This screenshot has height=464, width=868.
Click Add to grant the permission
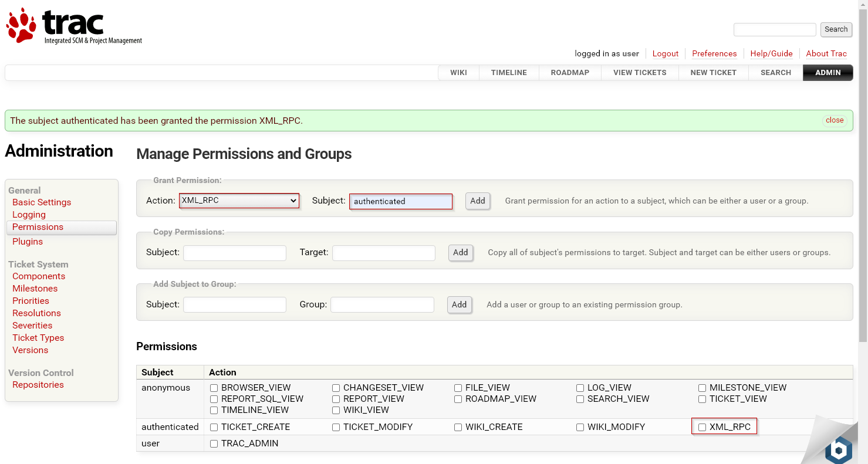[x=477, y=201]
